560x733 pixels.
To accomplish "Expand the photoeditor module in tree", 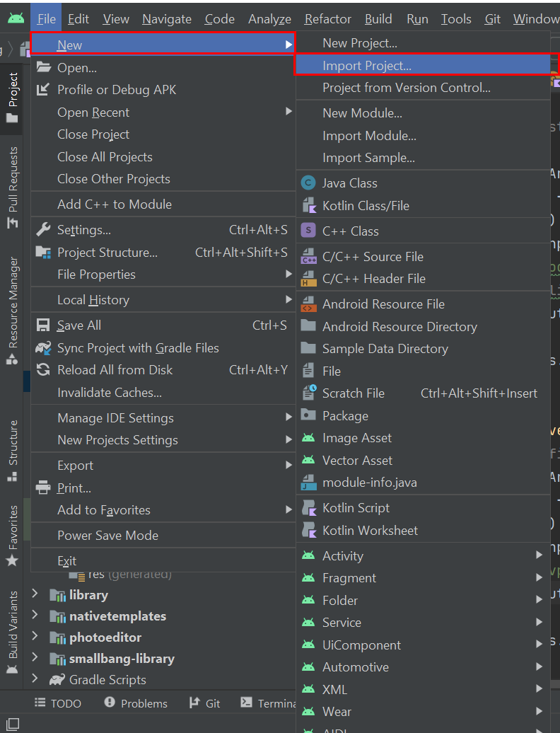I will pyautogui.click(x=35, y=637).
